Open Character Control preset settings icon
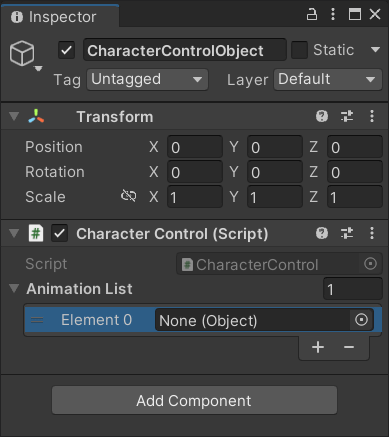The height and width of the screenshot is (437, 389). (347, 233)
